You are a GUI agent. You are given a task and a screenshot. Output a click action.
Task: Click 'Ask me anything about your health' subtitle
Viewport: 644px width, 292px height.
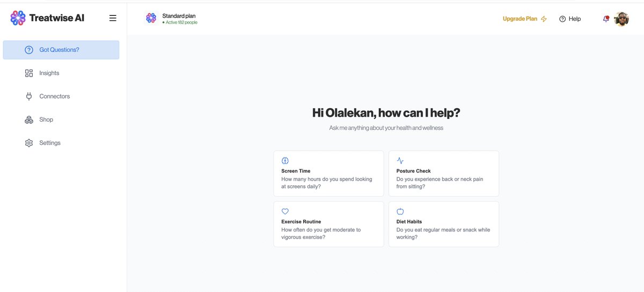pyautogui.click(x=386, y=128)
